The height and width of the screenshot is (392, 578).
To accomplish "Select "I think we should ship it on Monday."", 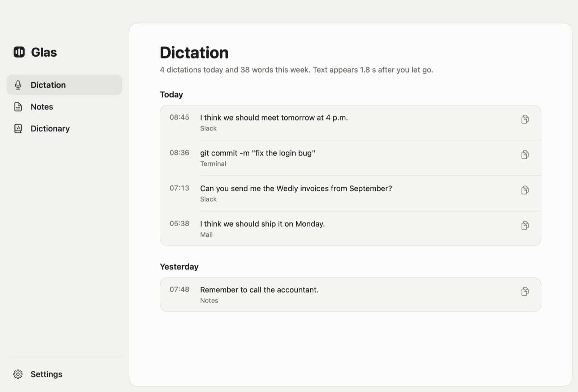I will [262, 224].
